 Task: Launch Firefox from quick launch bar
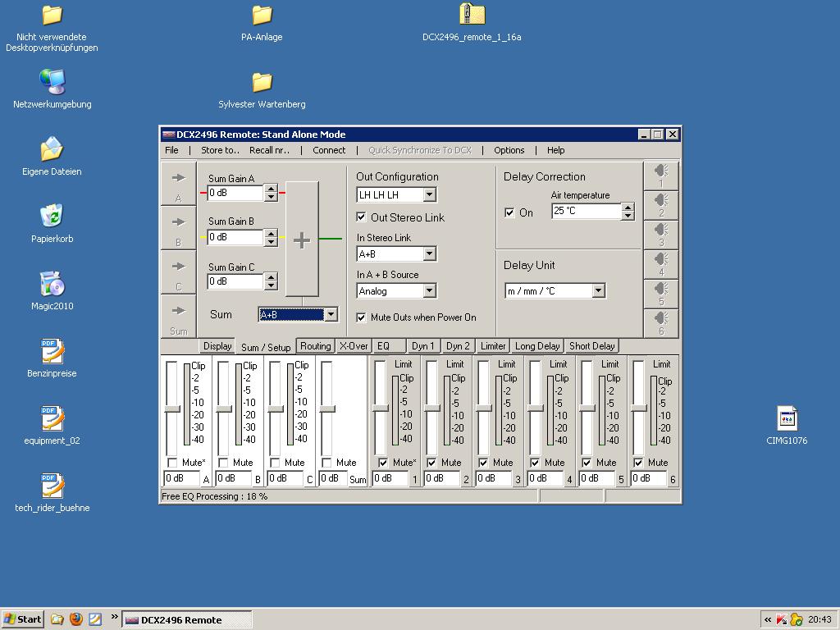point(76,619)
